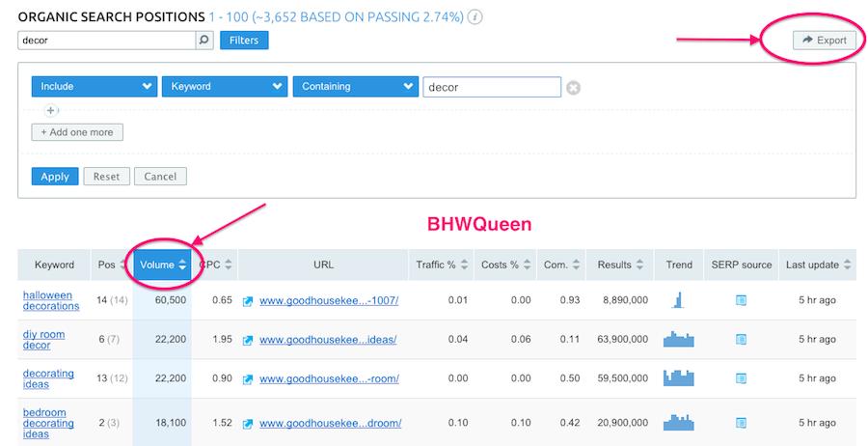This screenshot has width=868, height=446.
Task: Open the Containing condition dropdown
Action: coord(355,87)
